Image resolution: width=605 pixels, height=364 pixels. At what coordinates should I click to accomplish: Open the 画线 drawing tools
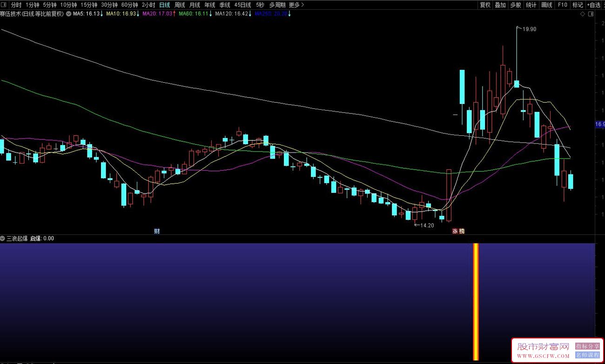547,5
